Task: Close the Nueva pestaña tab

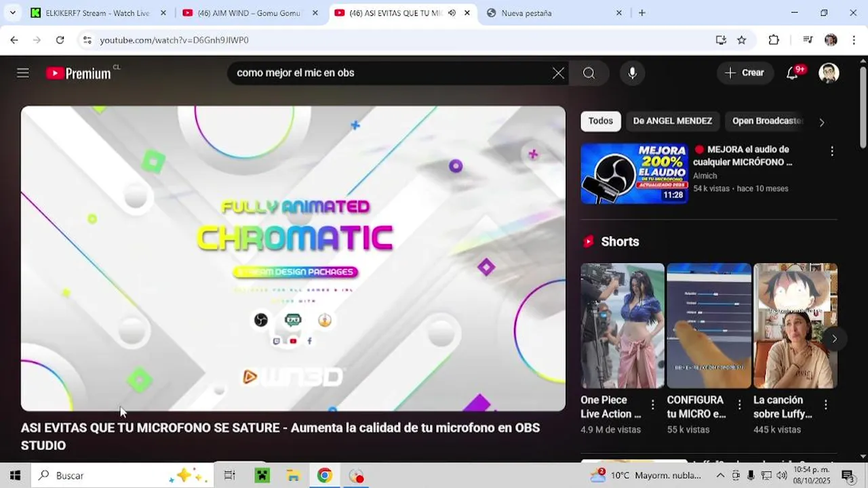Action: tap(618, 13)
